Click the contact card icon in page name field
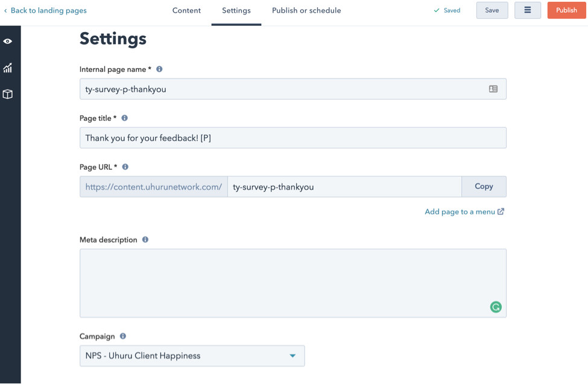This screenshot has height=384, width=588. coord(493,89)
